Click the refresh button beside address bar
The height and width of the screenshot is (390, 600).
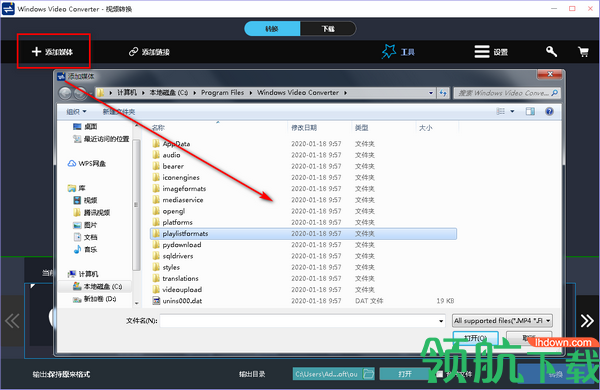(443, 93)
